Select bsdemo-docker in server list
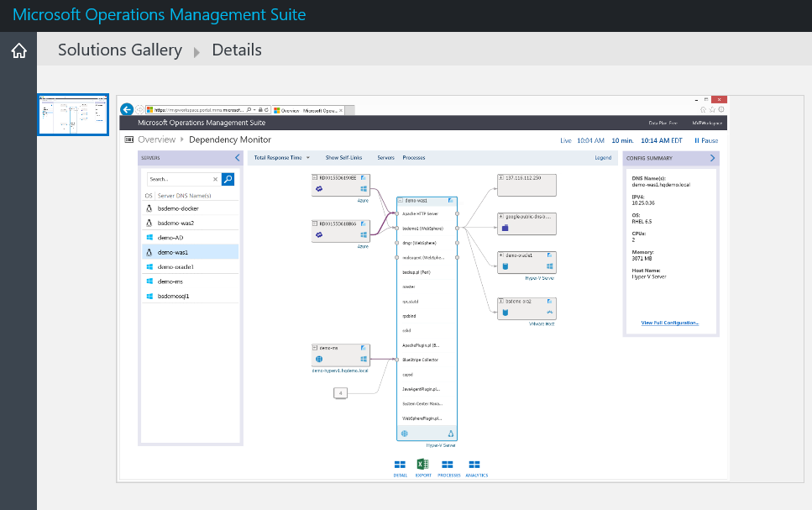 pyautogui.click(x=190, y=208)
